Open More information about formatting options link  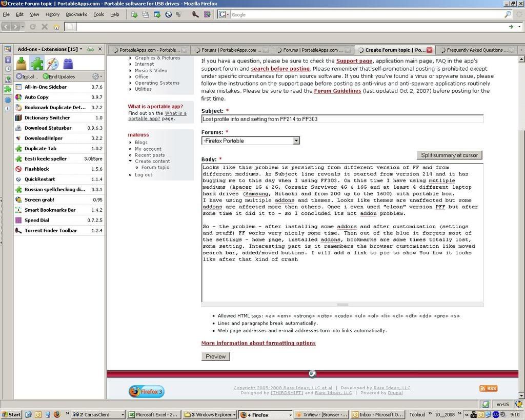[x=258, y=343]
